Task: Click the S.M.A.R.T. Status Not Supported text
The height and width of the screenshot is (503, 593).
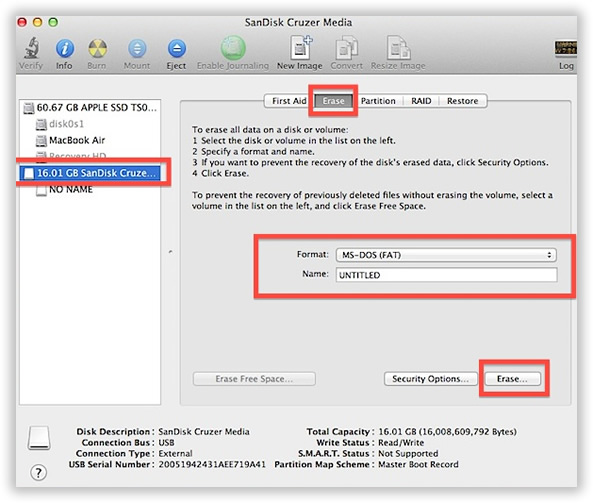Action: click(x=408, y=453)
